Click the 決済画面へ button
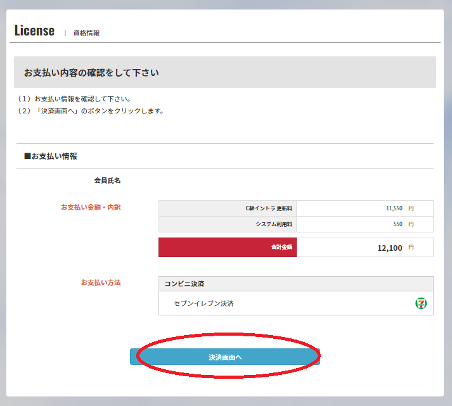The height and width of the screenshot is (406, 452). (x=225, y=357)
